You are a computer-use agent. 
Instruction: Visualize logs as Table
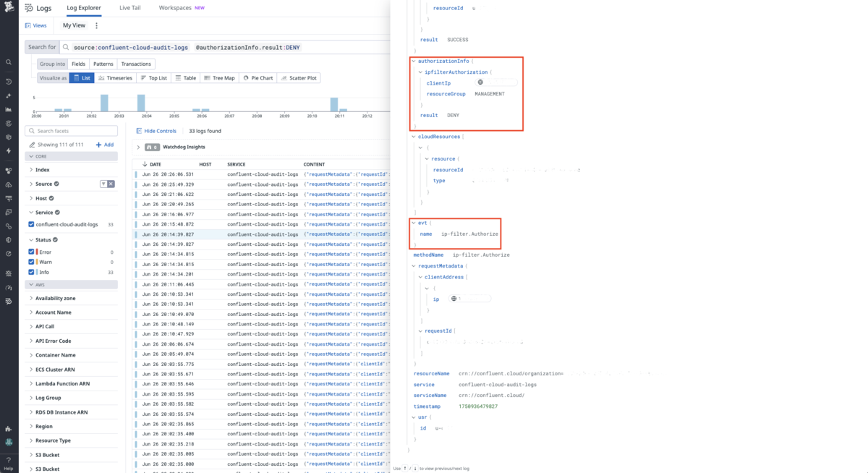pos(186,78)
